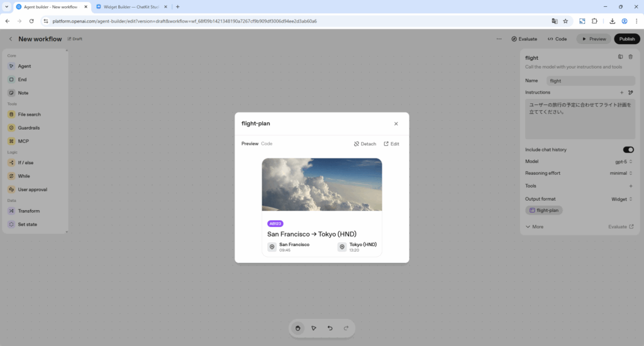The height and width of the screenshot is (346, 644).
Task: Click the Publish button
Action: click(626, 39)
